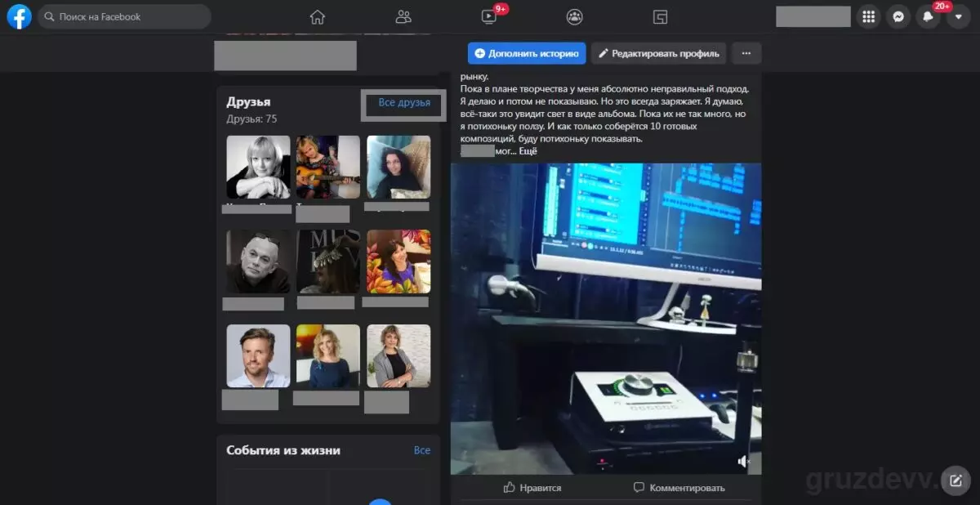This screenshot has width=980, height=505.
Task: Click Дополнить историю button
Action: click(x=527, y=53)
